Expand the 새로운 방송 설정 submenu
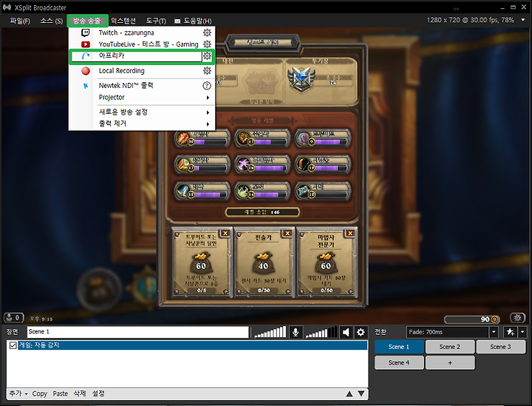 (142, 112)
